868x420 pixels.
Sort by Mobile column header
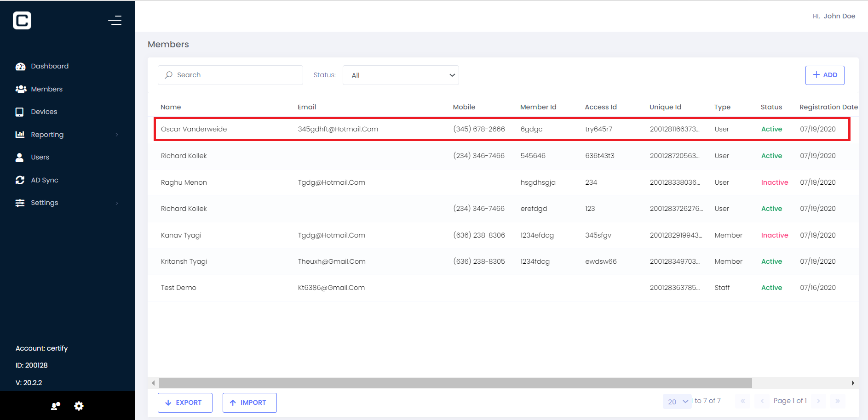(x=464, y=107)
